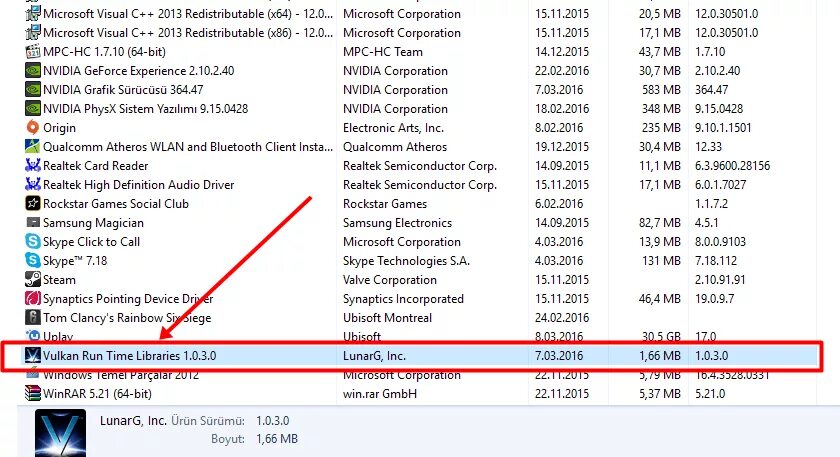Click Boyut value in details pane
Screen dimensions: 840x457
coord(277,439)
